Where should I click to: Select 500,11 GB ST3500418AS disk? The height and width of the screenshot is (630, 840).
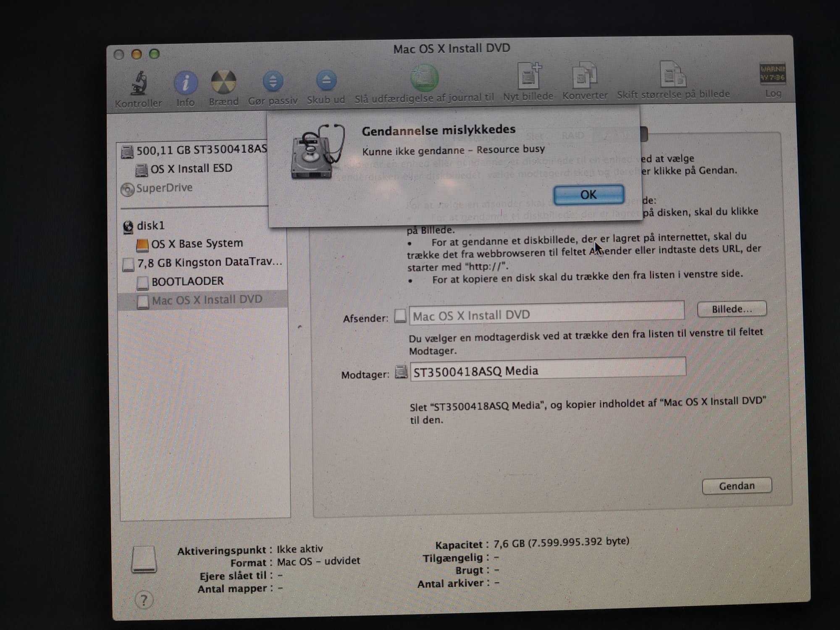(201, 150)
